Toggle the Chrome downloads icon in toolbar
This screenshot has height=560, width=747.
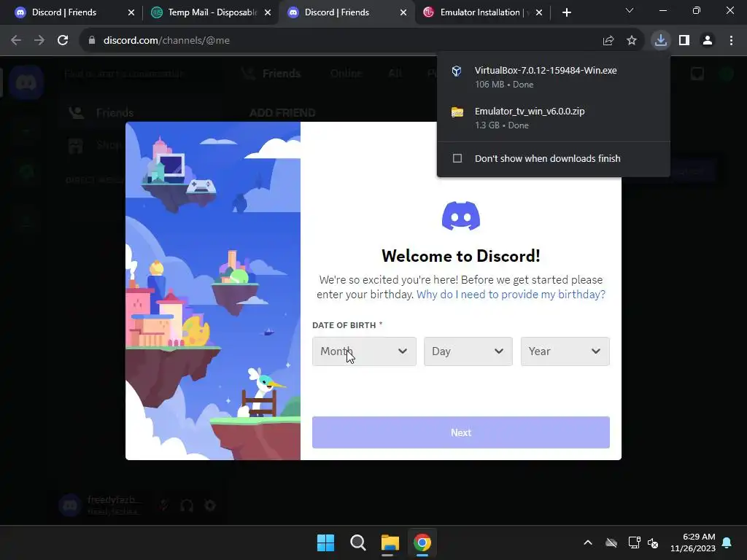click(661, 40)
